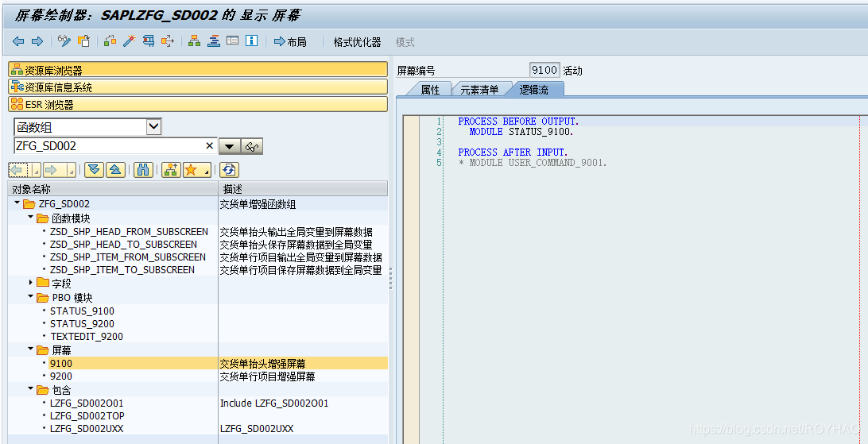Select screen 9200 in the tree
The width and height of the screenshot is (868, 444).
click(61, 376)
